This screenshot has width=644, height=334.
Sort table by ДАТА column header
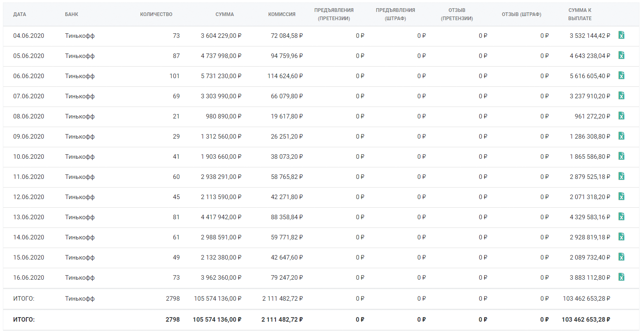tap(19, 14)
